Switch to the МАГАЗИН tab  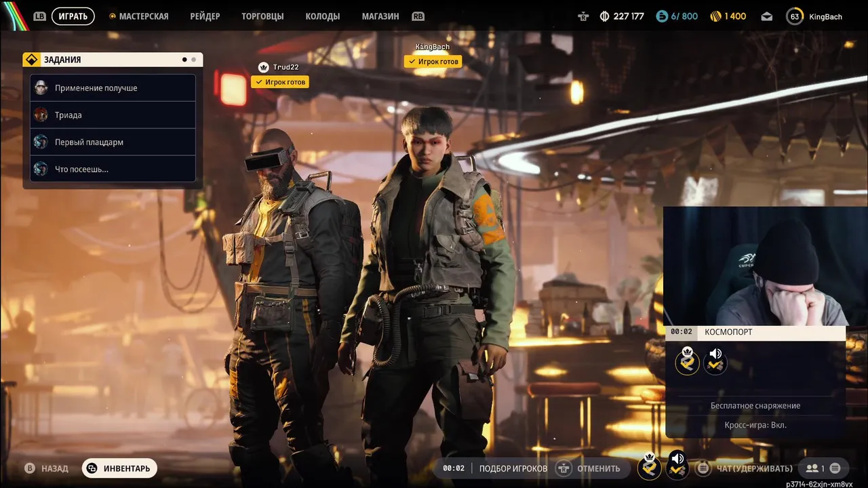click(380, 16)
